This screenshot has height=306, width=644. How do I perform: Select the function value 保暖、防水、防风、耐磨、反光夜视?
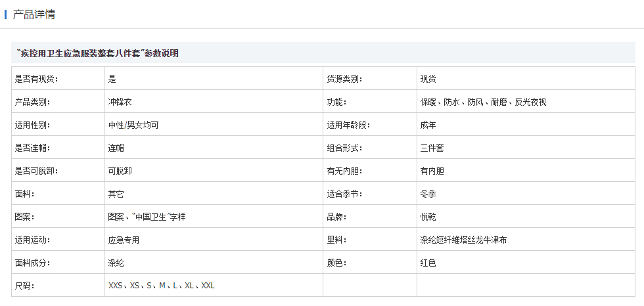point(483,102)
